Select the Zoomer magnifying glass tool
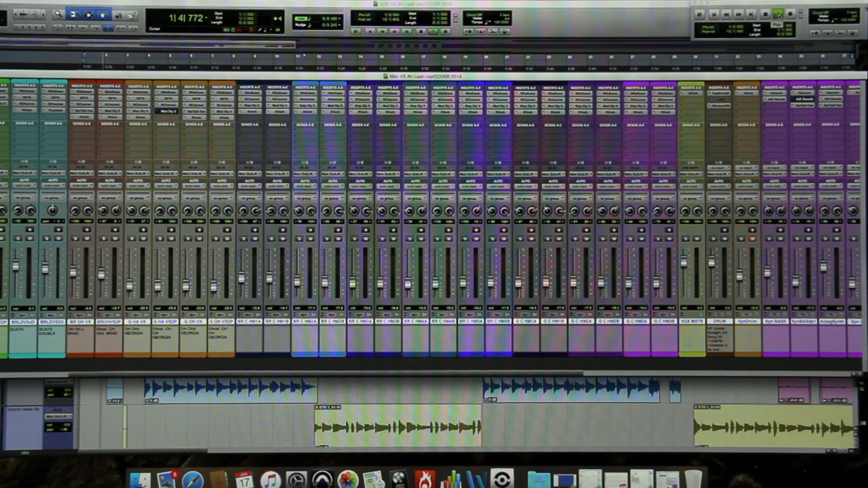The image size is (868, 488). coord(58,14)
